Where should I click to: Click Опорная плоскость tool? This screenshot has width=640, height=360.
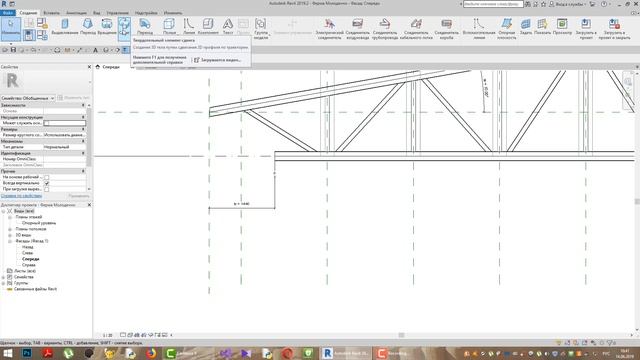click(x=507, y=29)
